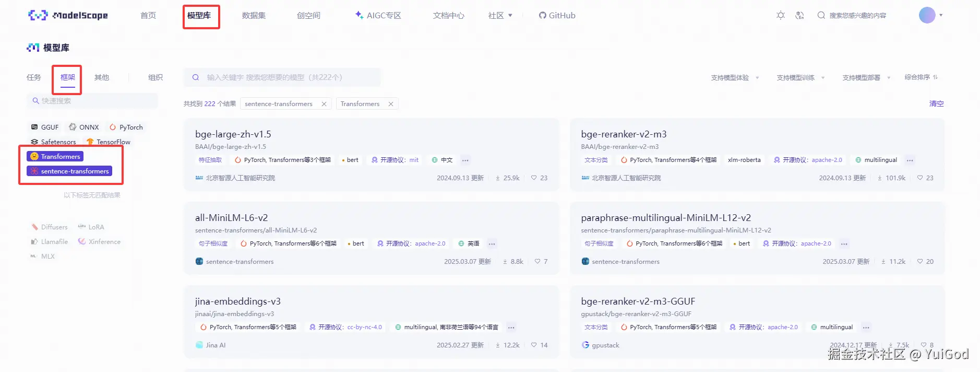Remove the sentence-transformers filter chip
Viewport: 980px width, 372px height.
point(324,104)
